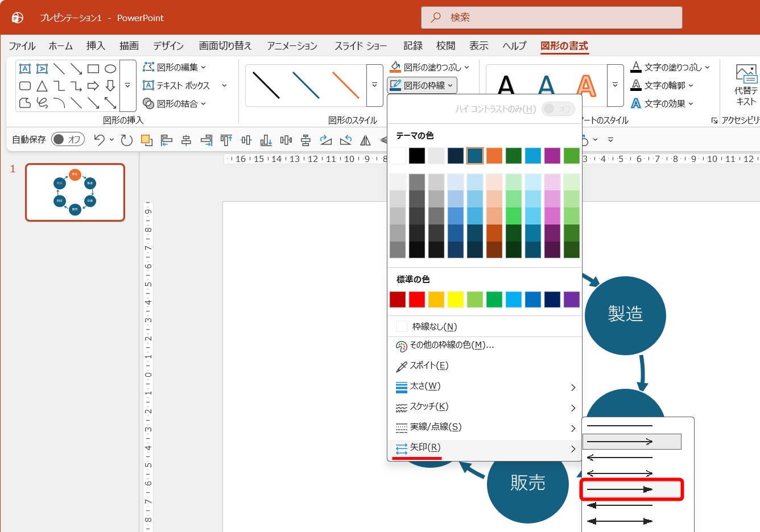Choose the double filled arrowhead line style
The image size is (760, 532).
[x=631, y=521]
